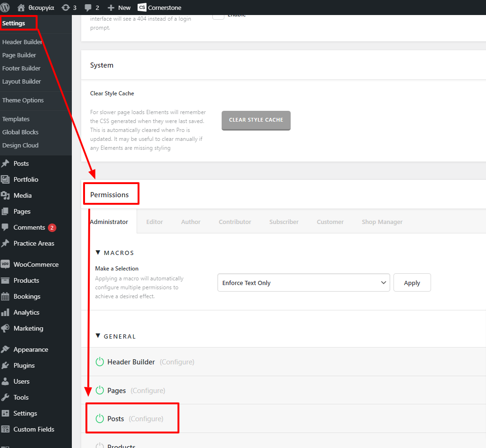The height and width of the screenshot is (448, 486).
Task: Toggle the Pages permission power icon
Action: [100, 391]
